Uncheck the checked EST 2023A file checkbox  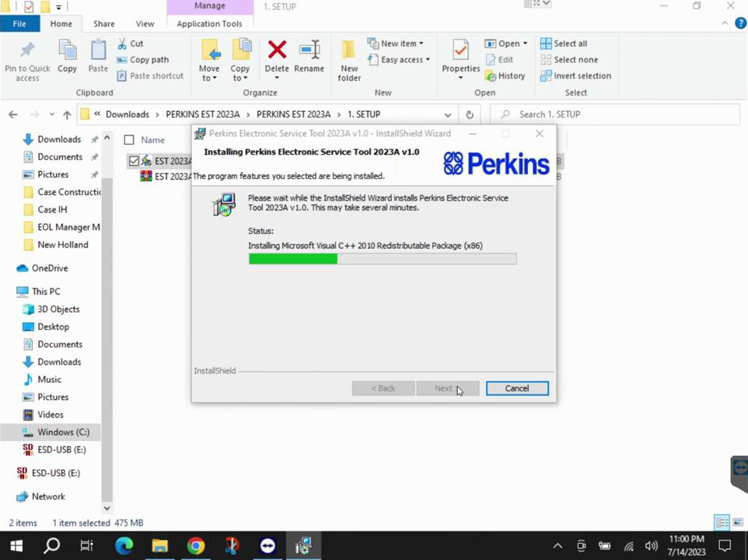134,161
